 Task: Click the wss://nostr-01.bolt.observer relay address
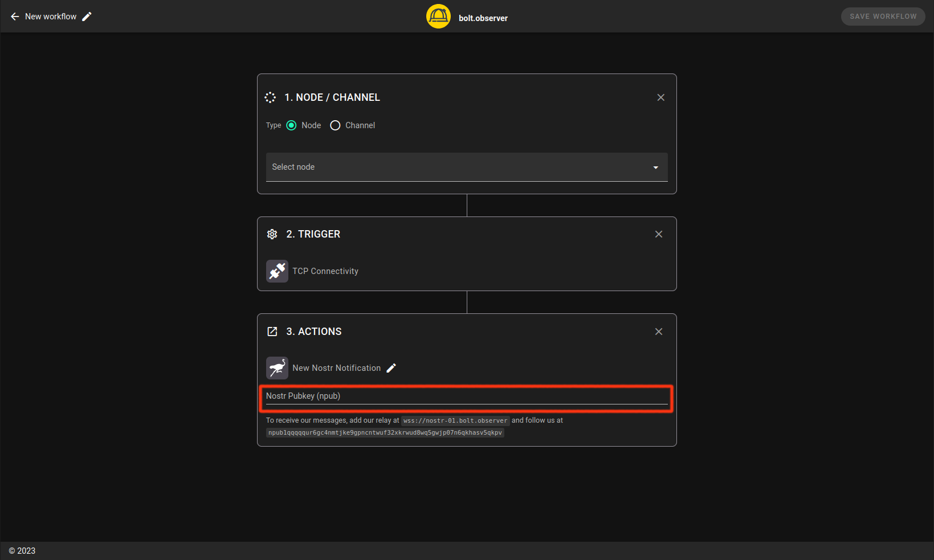(455, 421)
